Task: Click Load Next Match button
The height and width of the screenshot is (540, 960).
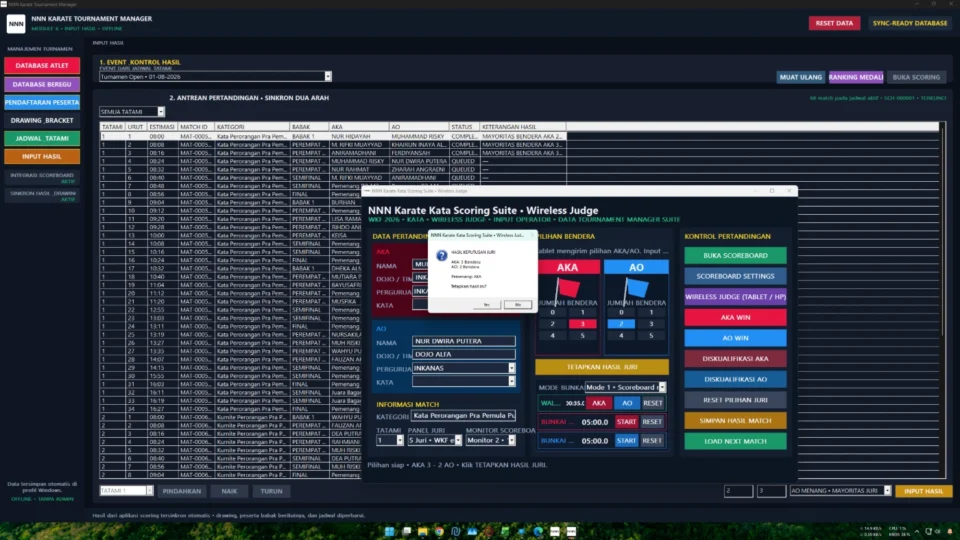Action: (x=735, y=441)
